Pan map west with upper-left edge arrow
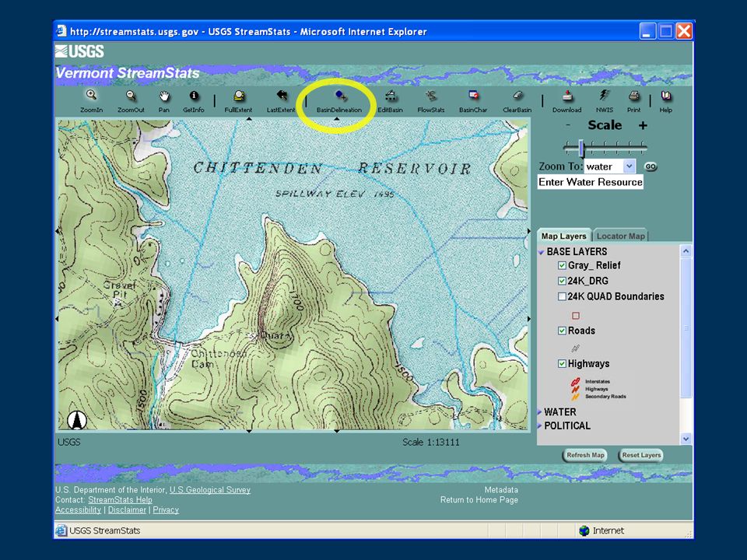The width and height of the screenshot is (747, 560). click(x=57, y=231)
